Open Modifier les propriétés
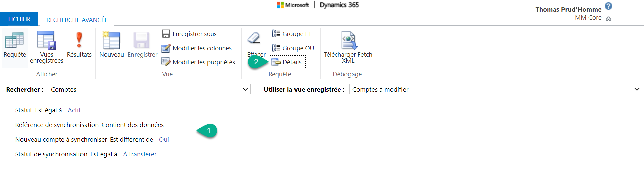 point(199,62)
